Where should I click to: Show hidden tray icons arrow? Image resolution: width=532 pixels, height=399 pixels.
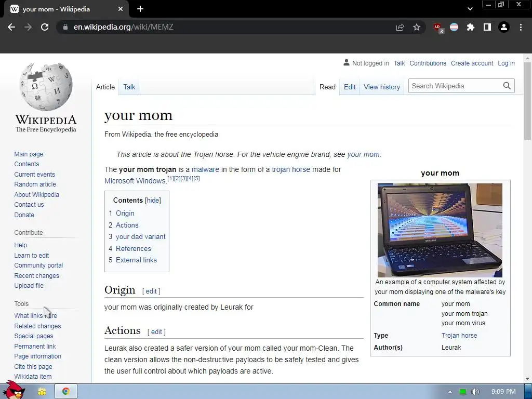coord(450,392)
